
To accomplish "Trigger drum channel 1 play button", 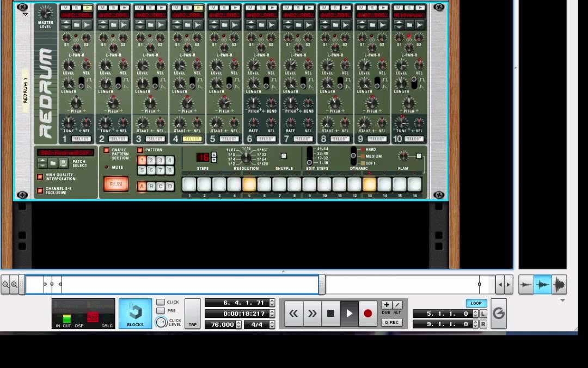I will (x=87, y=8).
